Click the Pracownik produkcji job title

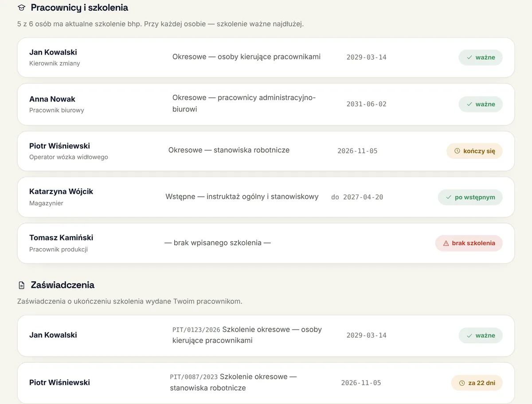(59, 249)
